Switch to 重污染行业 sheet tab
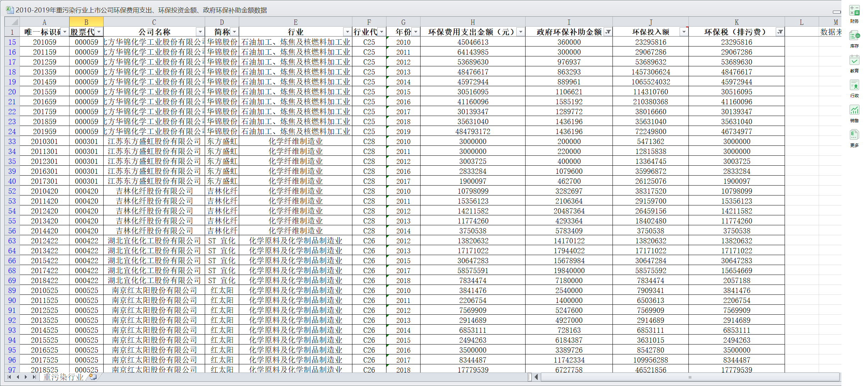The height and width of the screenshot is (386, 868). click(63, 377)
